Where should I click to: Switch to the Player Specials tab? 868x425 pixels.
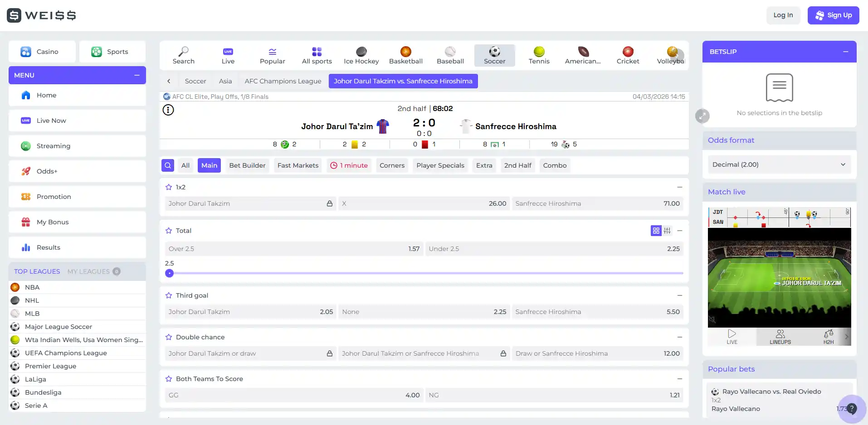(440, 165)
